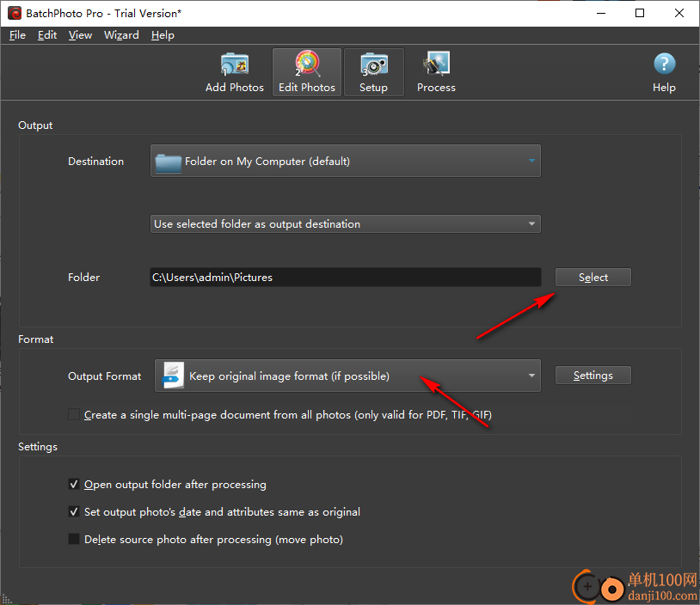The image size is (700, 605).
Task: Click the 'Destination' label
Action: [95, 161]
